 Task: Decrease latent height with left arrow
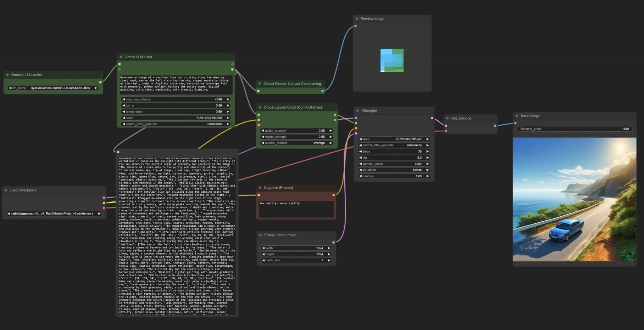[263, 254]
